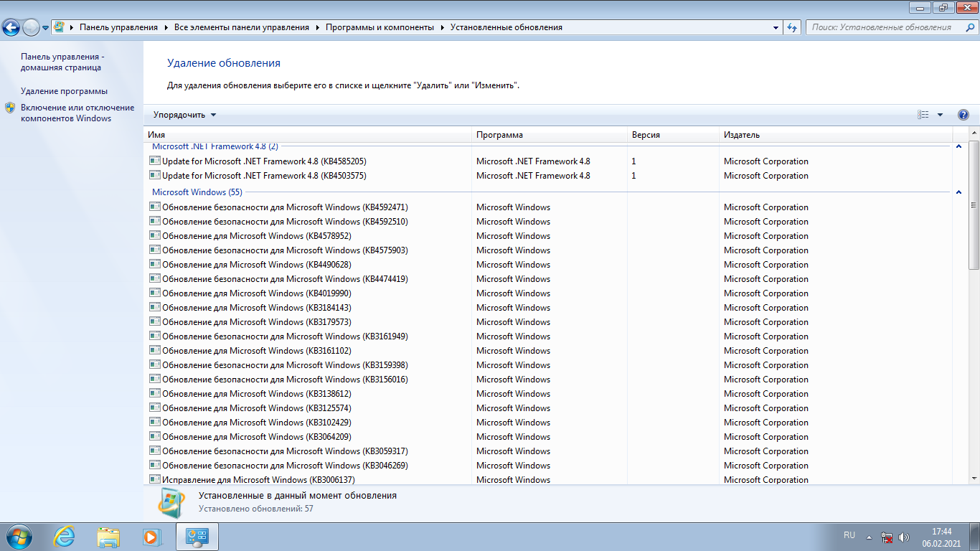
Task: Sort by the Версия column header
Action: pos(673,135)
